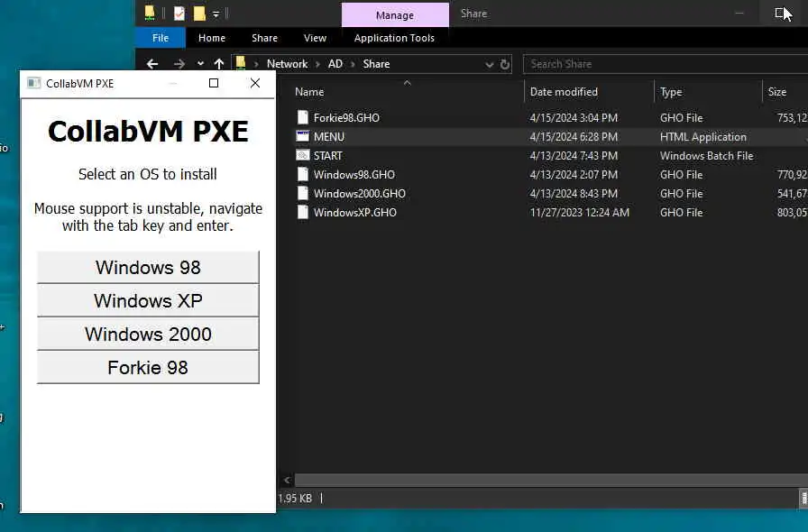The width and height of the screenshot is (808, 532).
Task: Switch to the Share ribbon tab
Action: 264,38
